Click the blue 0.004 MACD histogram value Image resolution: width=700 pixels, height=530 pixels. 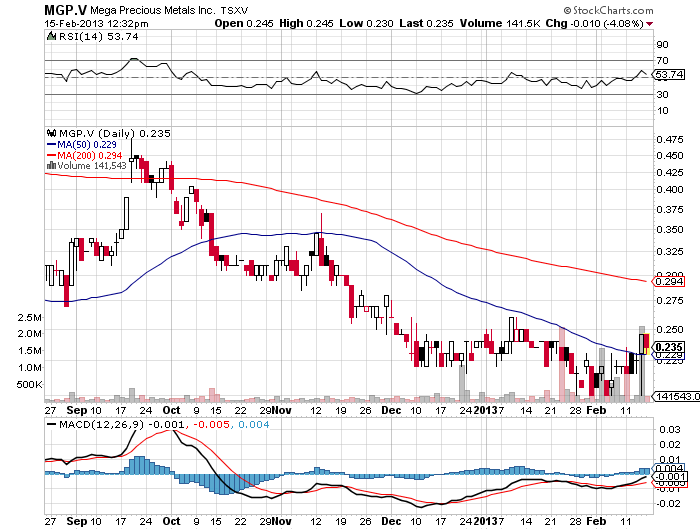point(254,424)
